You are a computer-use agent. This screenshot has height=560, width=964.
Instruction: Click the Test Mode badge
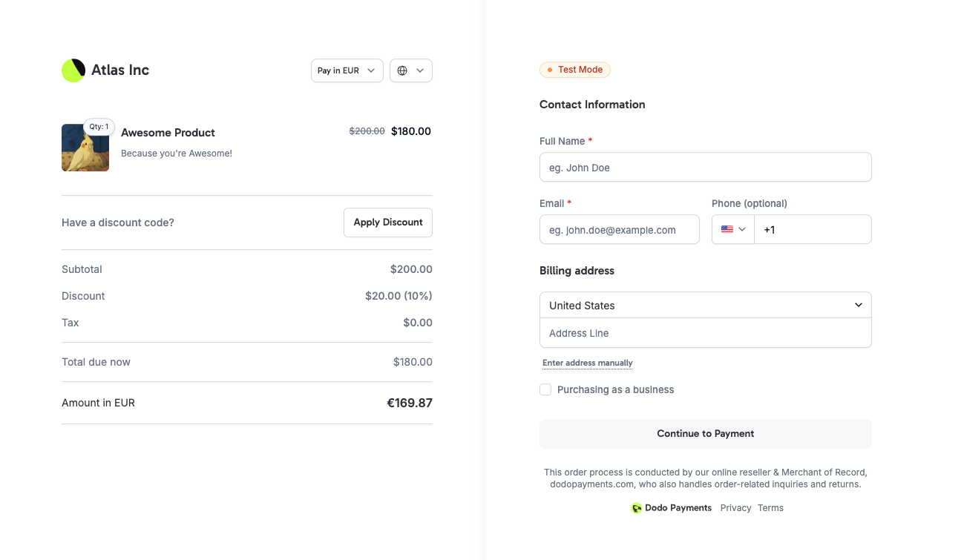point(575,70)
